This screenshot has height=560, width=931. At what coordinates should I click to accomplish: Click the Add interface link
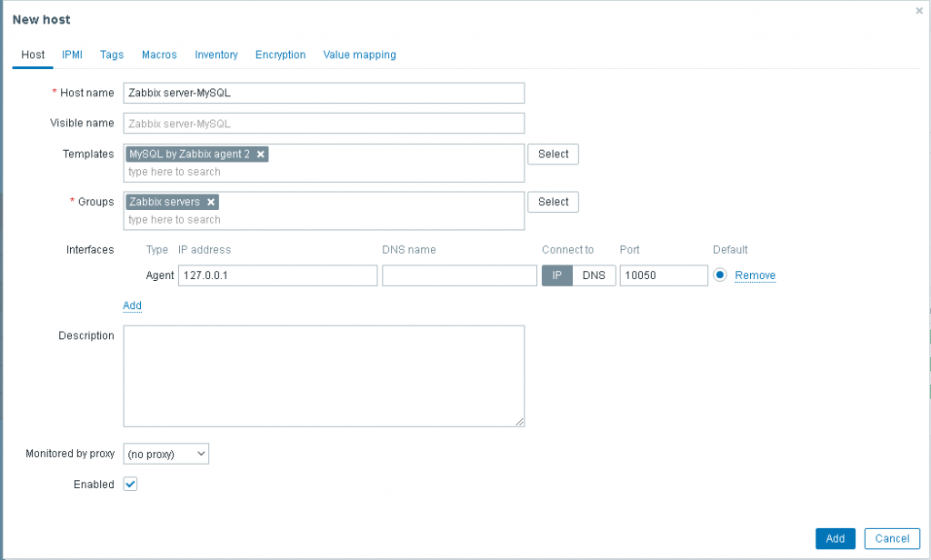pyautogui.click(x=132, y=305)
